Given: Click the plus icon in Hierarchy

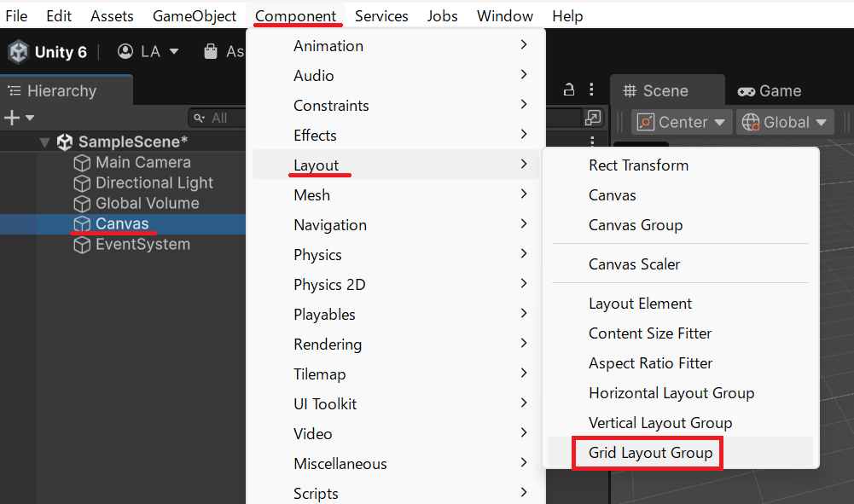Looking at the screenshot, I should (x=12, y=118).
